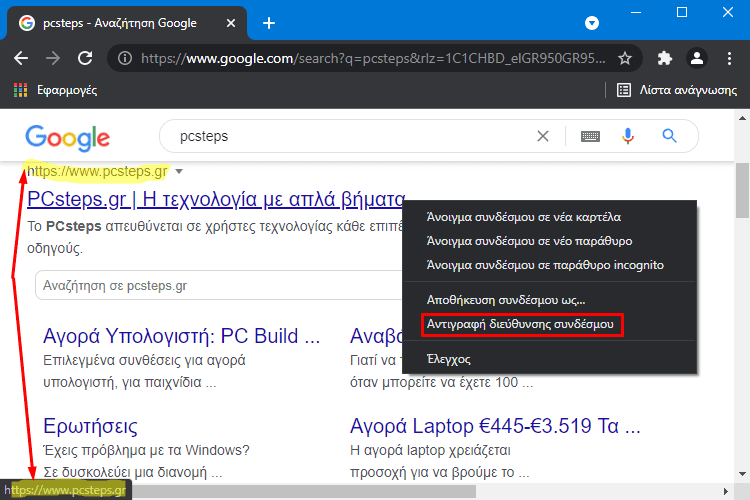Click the scroll right arrow
750x500 pixels.
(x=726, y=491)
